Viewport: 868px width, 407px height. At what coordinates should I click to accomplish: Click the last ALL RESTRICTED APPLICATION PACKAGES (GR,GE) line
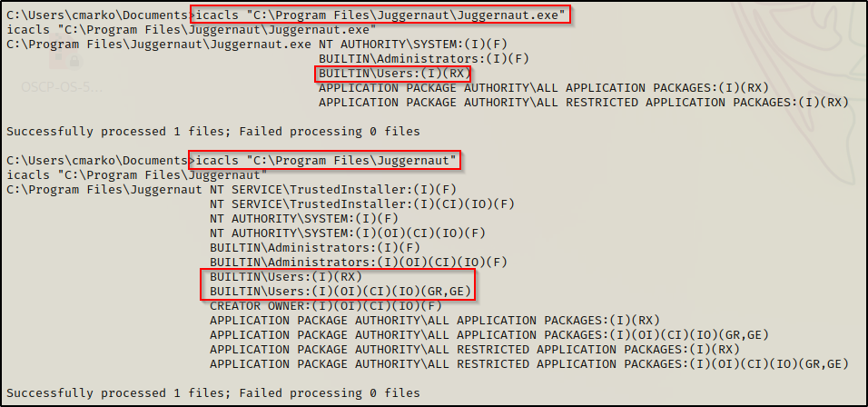(x=528, y=363)
